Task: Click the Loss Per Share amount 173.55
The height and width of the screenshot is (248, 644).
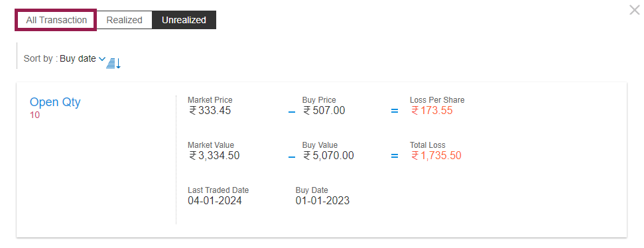Action: (x=432, y=111)
